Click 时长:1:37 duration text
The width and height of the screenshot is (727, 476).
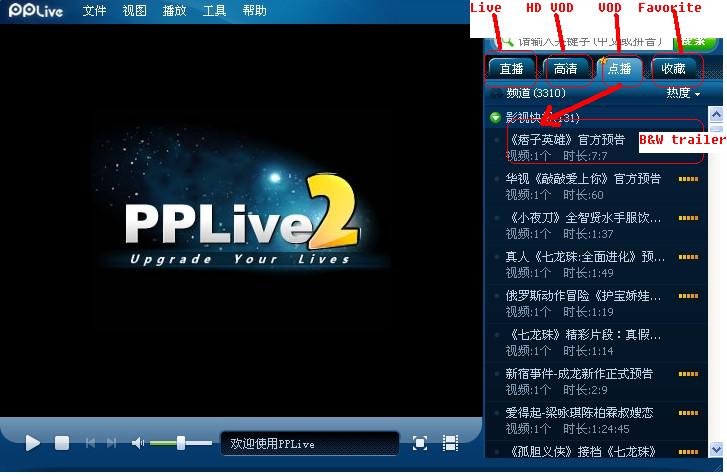(x=588, y=234)
